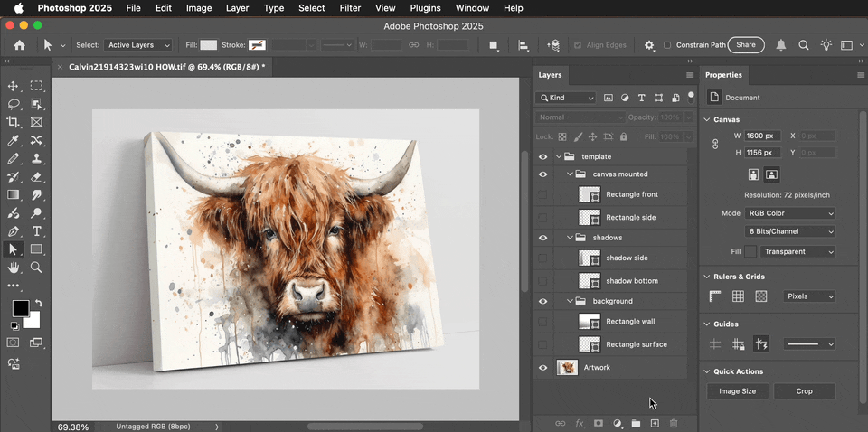Open the Window menu
Viewport: 868px width, 432px height.
(x=472, y=8)
